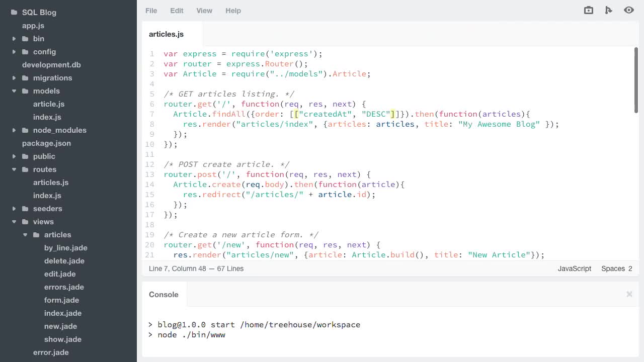
Task: Click the models folder icon
Action: (25, 91)
